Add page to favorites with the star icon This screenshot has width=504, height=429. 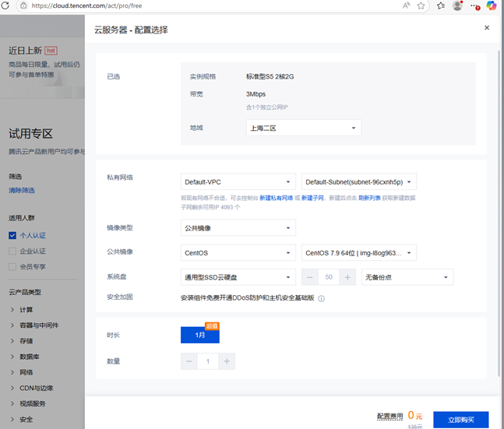click(421, 5)
